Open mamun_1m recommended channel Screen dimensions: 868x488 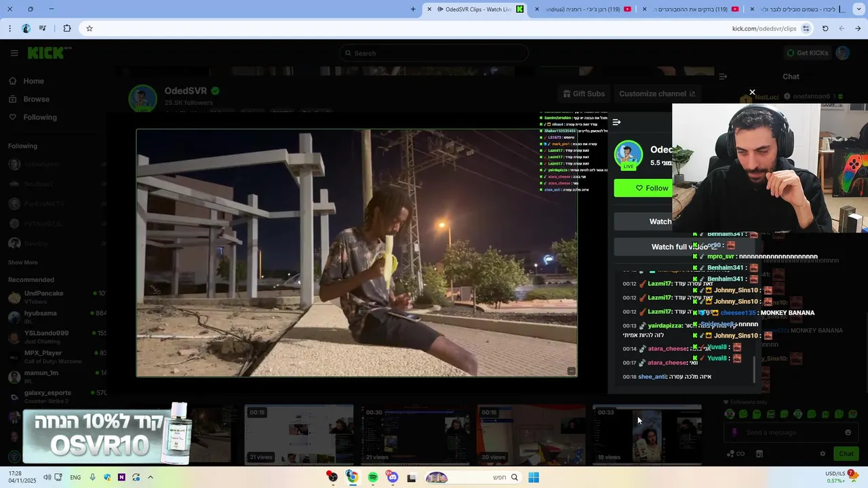click(57, 376)
